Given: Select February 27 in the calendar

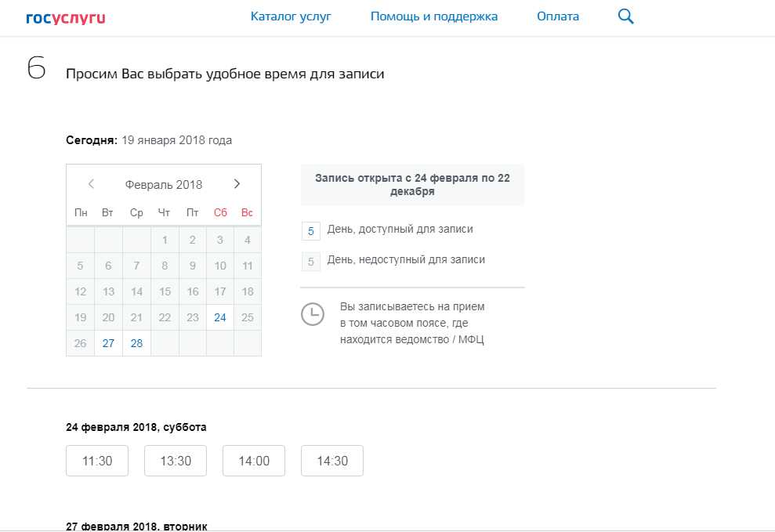Looking at the screenshot, I should click(108, 343).
